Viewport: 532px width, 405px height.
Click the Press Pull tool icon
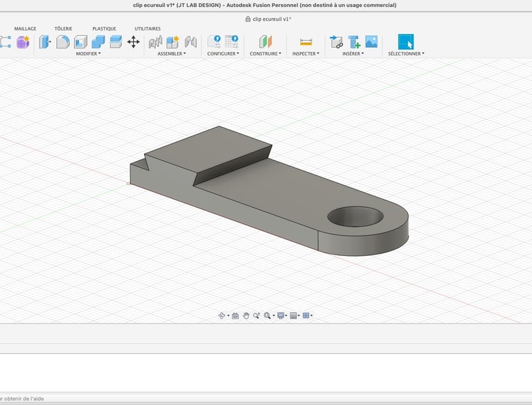[x=45, y=42]
